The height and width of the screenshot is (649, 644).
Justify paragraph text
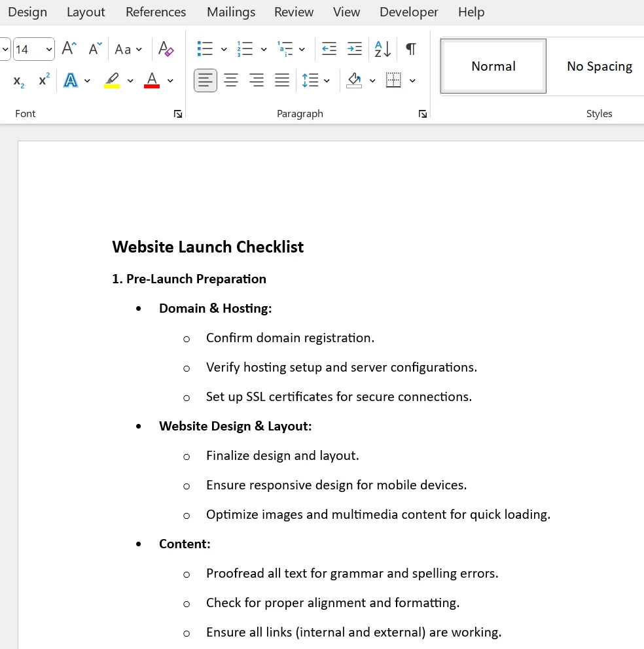pos(282,80)
